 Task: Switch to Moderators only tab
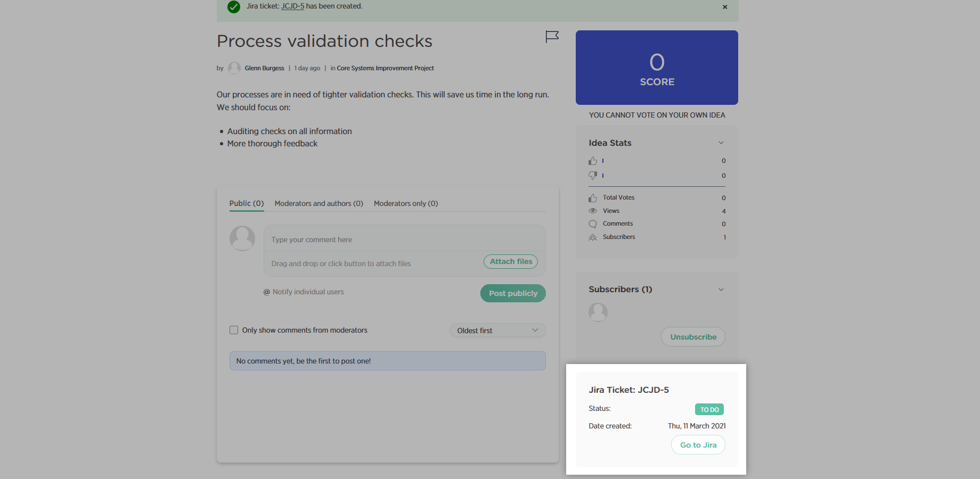click(x=406, y=203)
